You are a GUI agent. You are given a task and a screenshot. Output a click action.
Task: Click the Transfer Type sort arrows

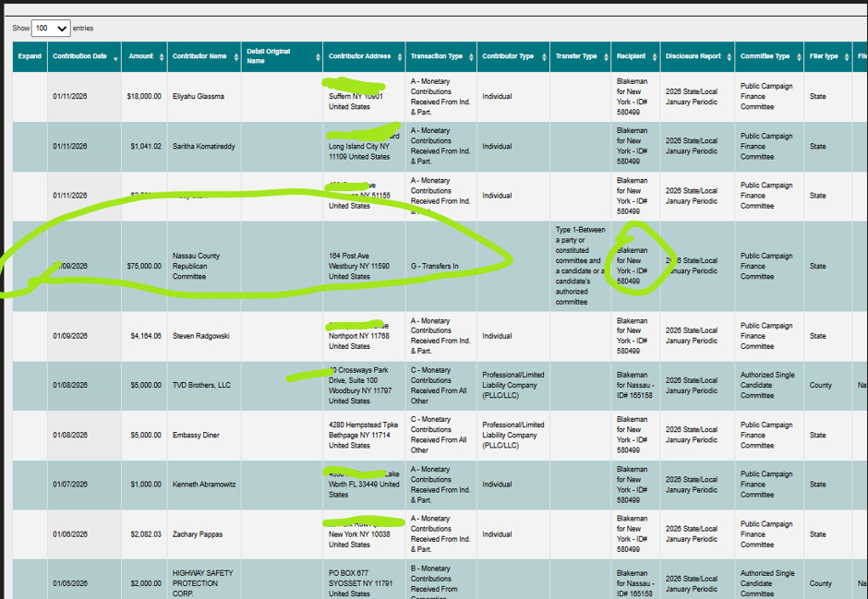pos(606,57)
